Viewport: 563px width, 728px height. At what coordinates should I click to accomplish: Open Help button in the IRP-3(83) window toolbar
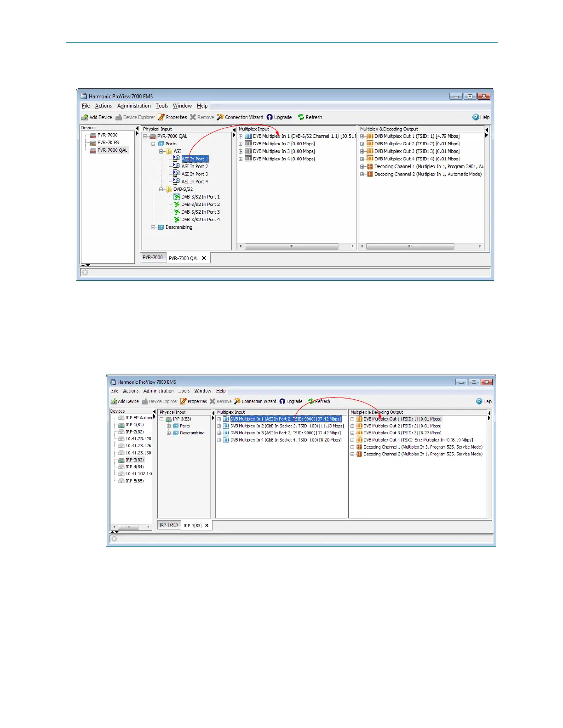484,401
